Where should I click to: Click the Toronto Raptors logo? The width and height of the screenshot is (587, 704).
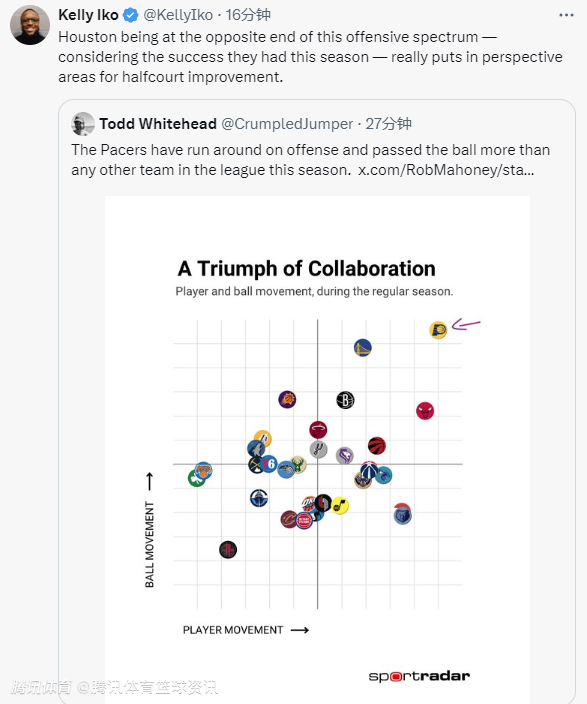point(377,446)
